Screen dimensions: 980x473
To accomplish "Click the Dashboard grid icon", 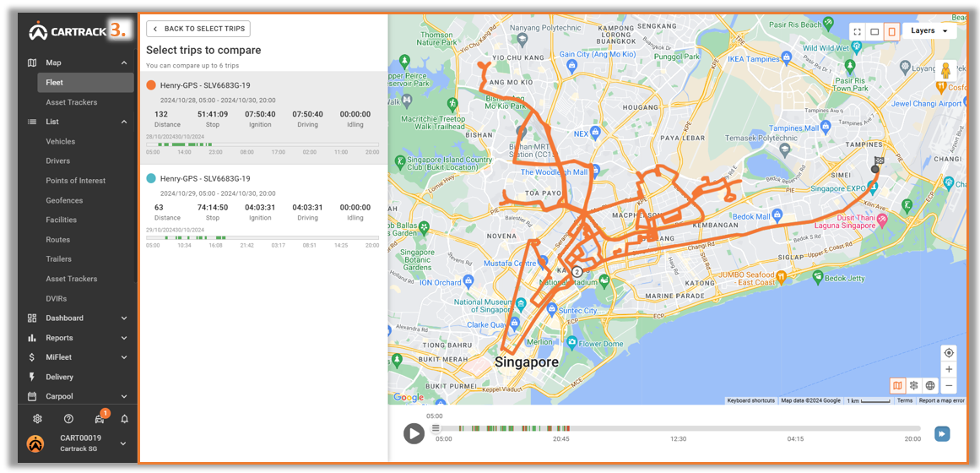I will (32, 318).
